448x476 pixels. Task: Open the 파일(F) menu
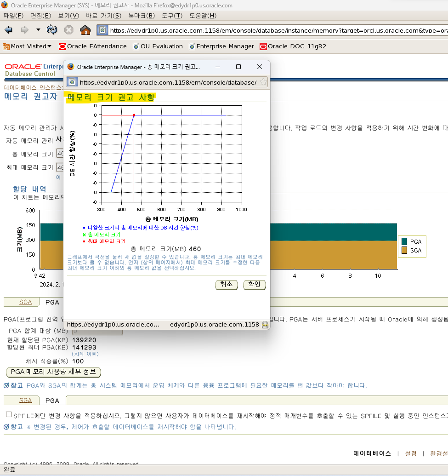(x=13, y=16)
